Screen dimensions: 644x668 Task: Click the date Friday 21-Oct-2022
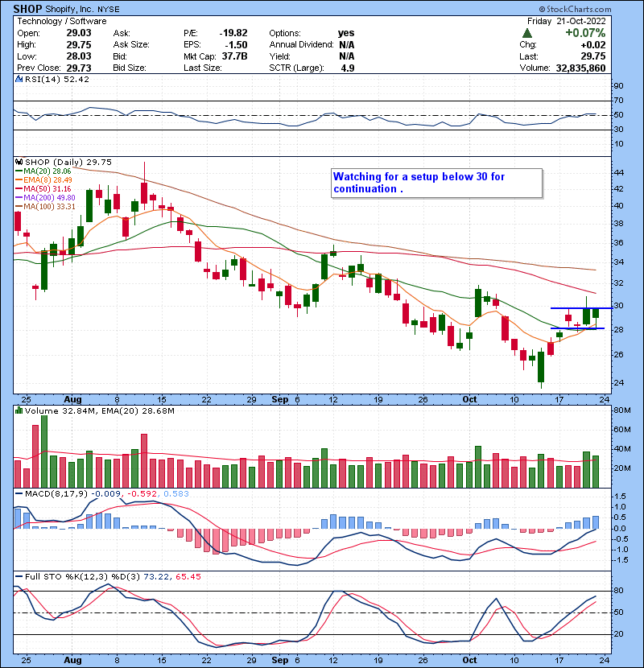click(x=567, y=21)
